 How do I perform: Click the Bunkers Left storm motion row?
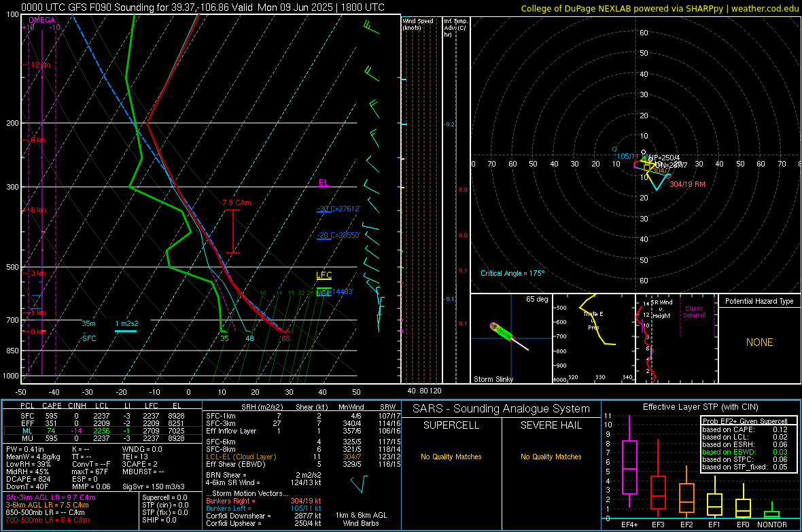point(264,508)
